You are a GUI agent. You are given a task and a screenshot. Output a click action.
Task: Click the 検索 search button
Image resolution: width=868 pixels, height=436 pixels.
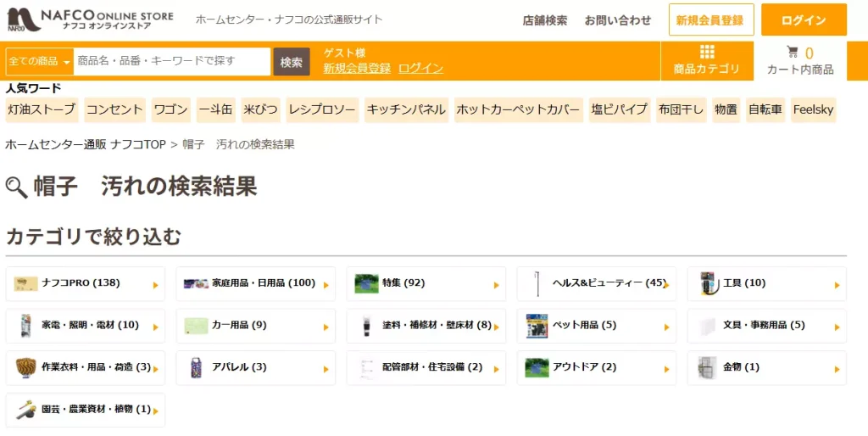292,62
